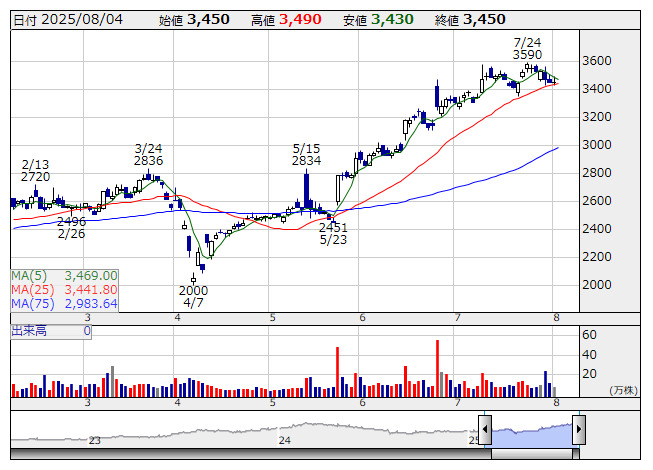Click the 出来高 volume label

click(30, 330)
